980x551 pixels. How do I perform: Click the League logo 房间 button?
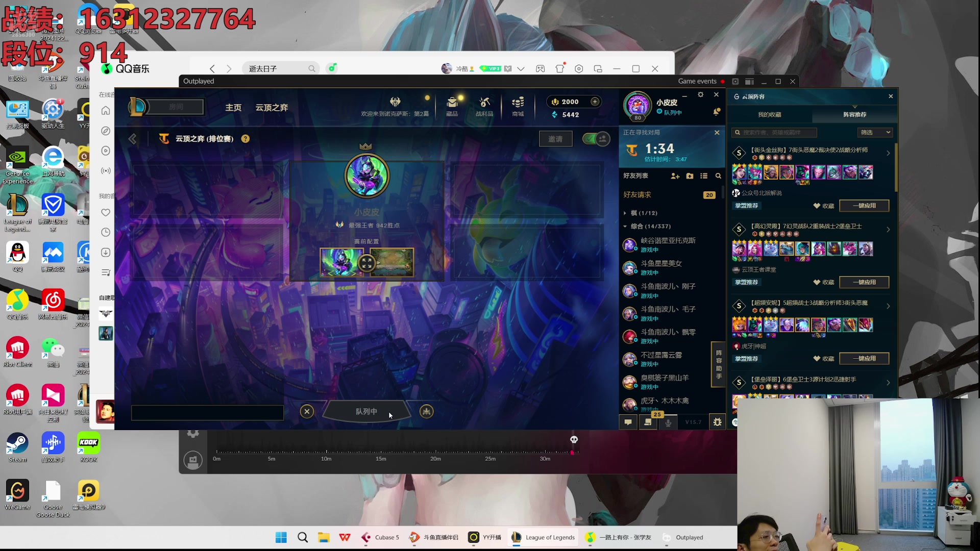click(x=167, y=107)
